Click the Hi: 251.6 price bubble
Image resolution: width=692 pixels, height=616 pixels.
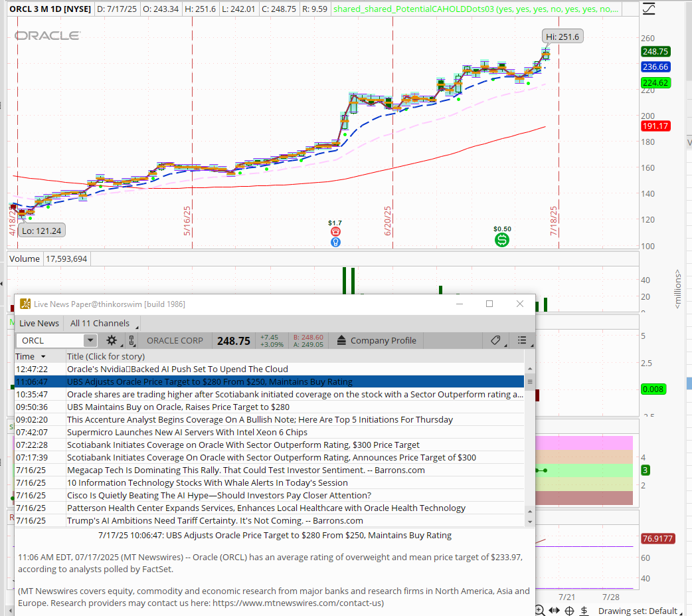[562, 37]
